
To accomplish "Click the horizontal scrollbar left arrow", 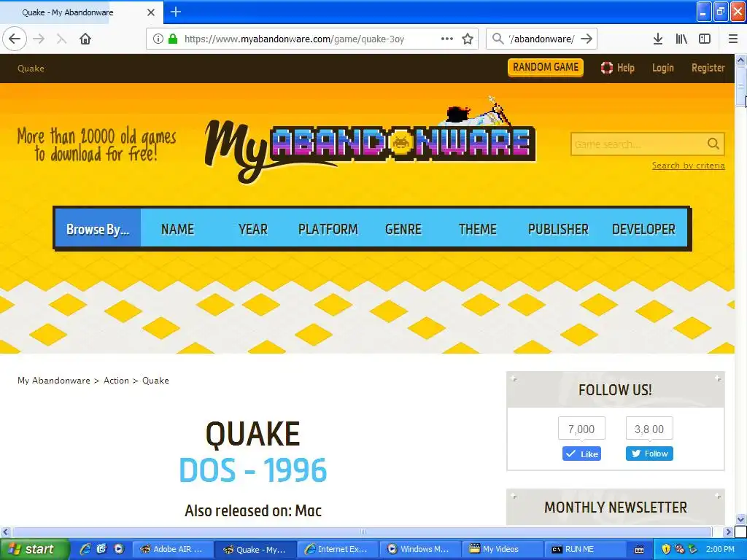I will (x=5, y=532).
